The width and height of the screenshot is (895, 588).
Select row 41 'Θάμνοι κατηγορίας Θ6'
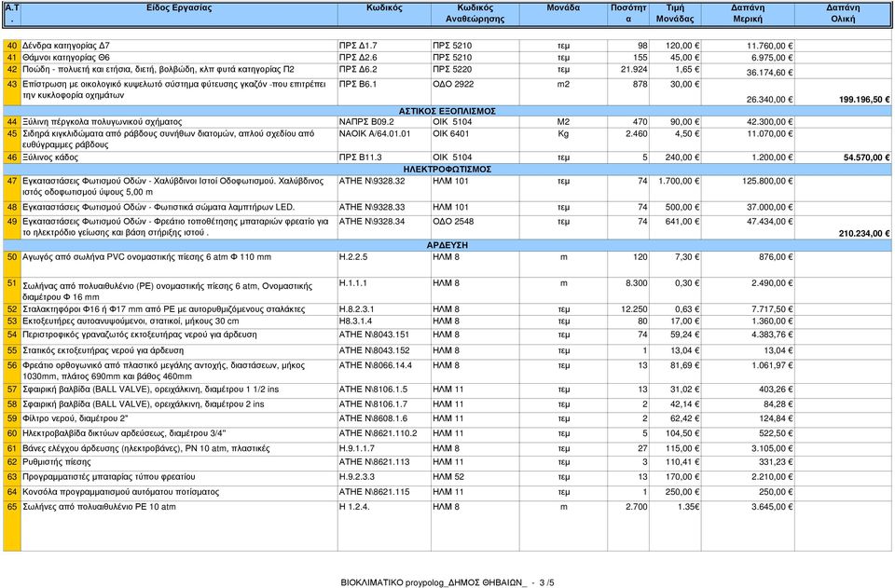tap(447, 58)
